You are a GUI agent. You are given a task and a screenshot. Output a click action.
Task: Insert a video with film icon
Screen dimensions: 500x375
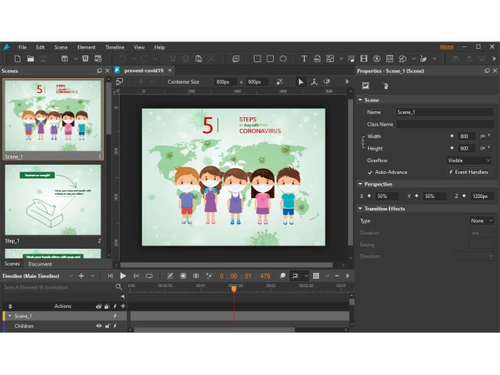[x=364, y=59]
